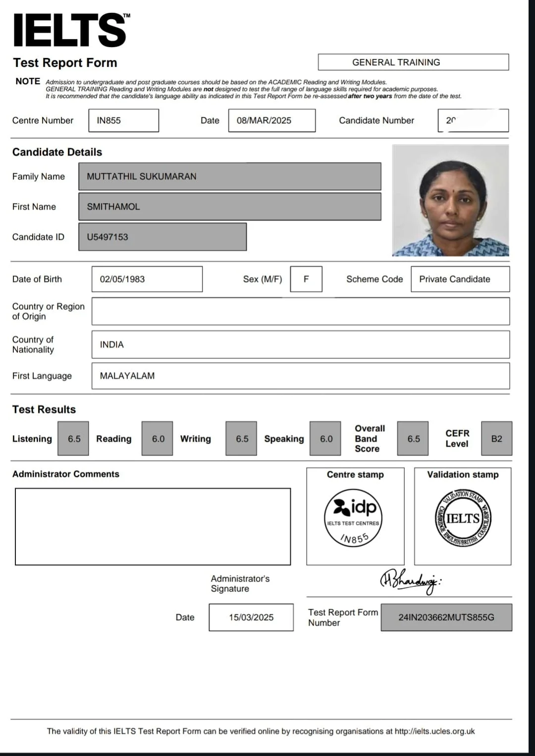This screenshot has width=535, height=756.
Task: Click the 'Scheme Code' label
Action: point(374,279)
